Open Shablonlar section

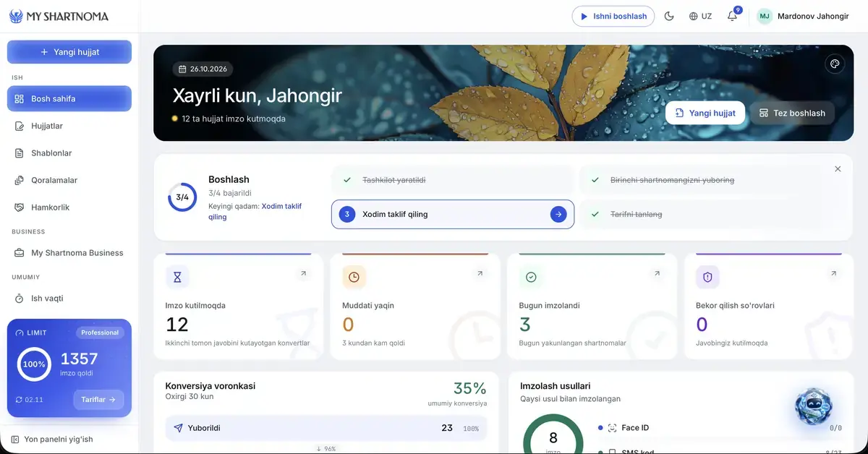69,153
